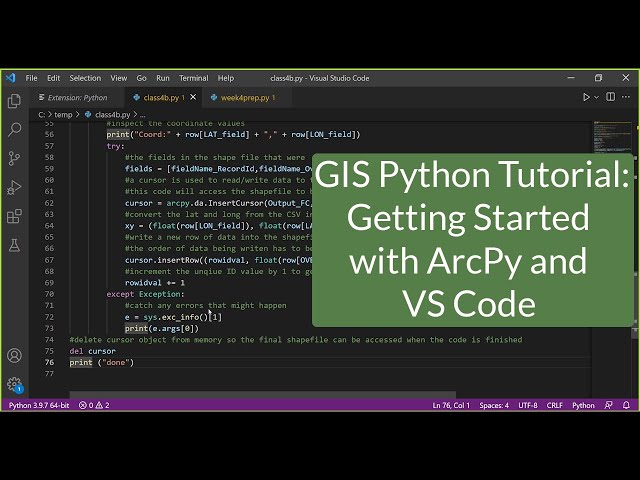The width and height of the screenshot is (640, 480).
Task: Click line number 76 in gutter
Action: click(x=49, y=362)
